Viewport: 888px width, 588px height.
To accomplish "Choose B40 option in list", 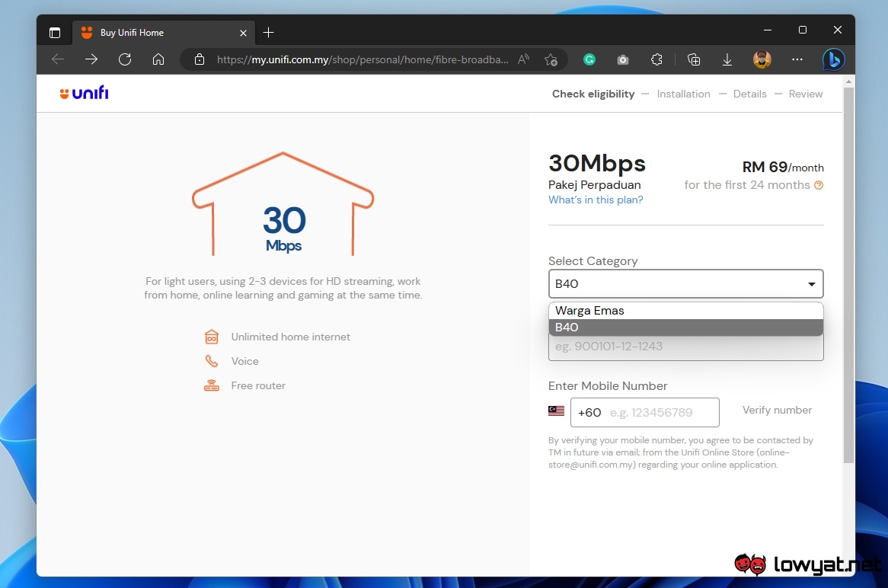I will (685, 328).
